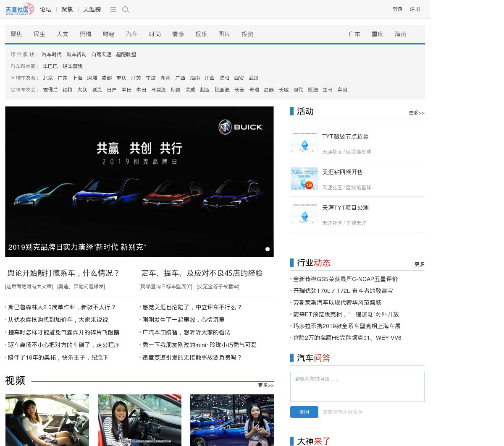Open news 蔚来ET预览版亮相
Viewport: 504px width, 446px height.
tap(346, 314)
